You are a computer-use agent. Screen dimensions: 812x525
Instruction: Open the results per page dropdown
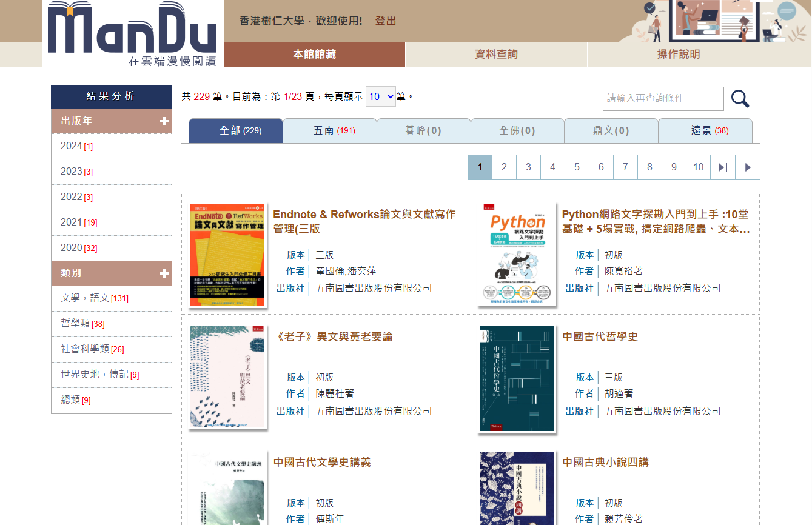point(380,96)
